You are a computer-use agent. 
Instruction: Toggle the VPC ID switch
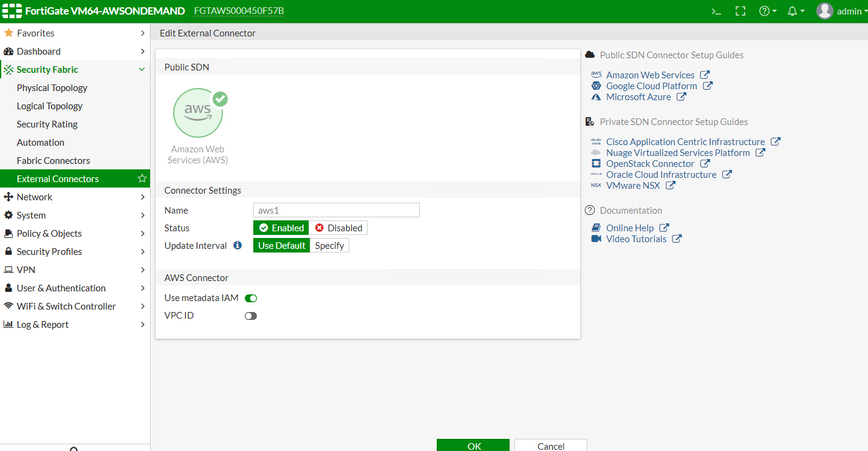coord(251,316)
